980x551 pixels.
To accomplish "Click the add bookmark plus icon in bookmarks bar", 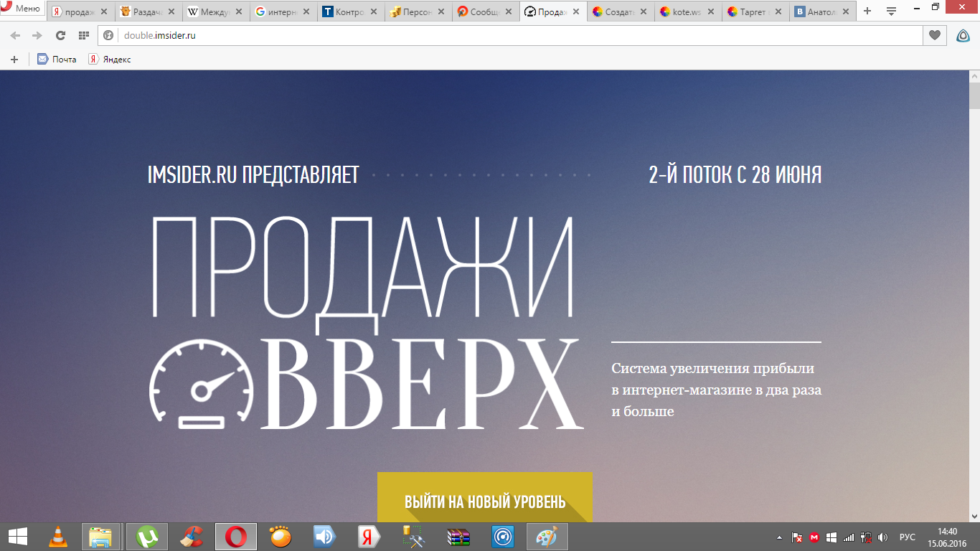I will (x=14, y=60).
